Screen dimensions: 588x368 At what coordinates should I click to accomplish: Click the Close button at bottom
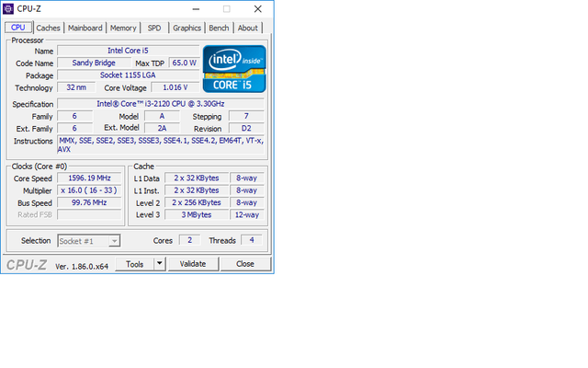245,264
